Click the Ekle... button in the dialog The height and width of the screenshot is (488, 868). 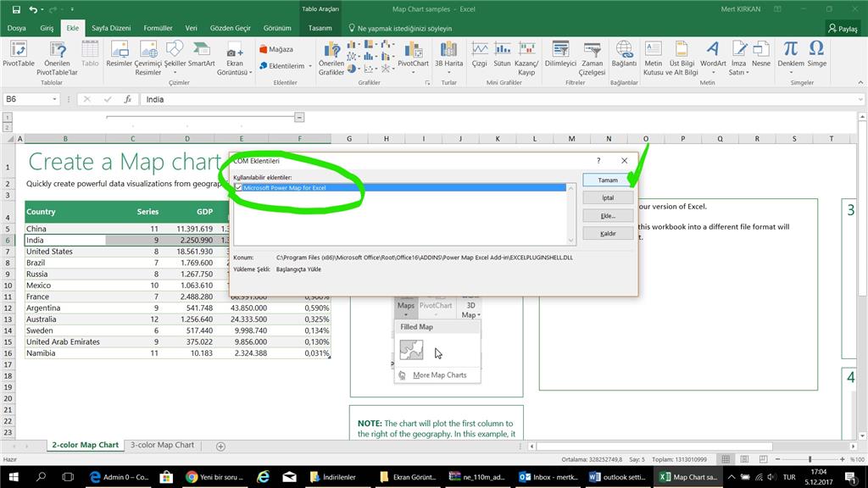[x=607, y=216]
